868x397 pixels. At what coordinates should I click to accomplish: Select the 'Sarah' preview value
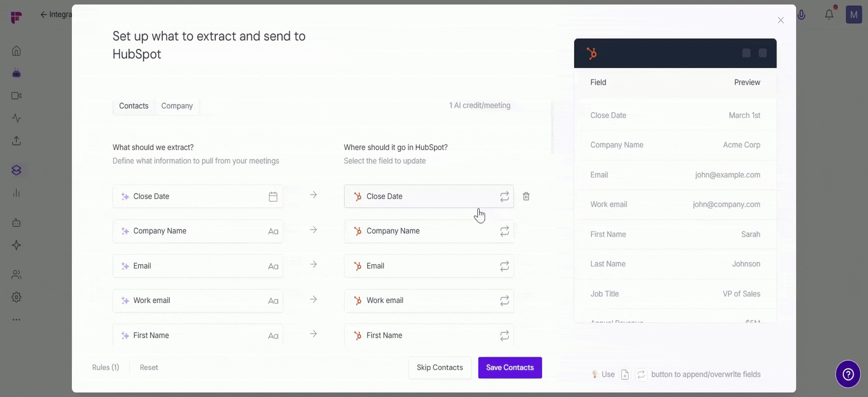point(750,234)
